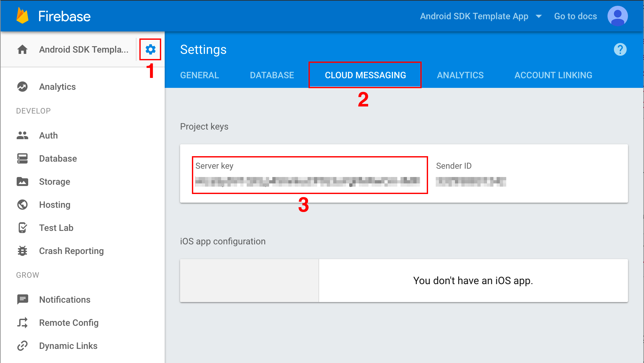Click the Go to docs link
Screen dimensions: 644x363
[575, 16]
